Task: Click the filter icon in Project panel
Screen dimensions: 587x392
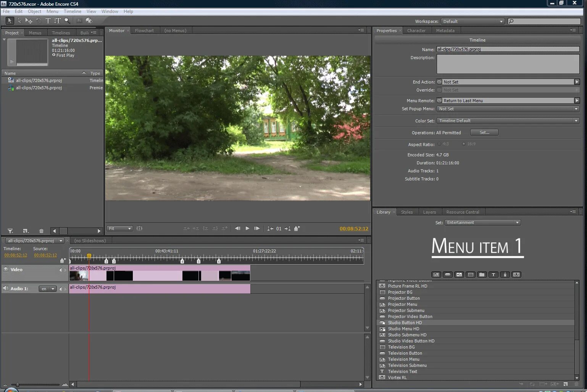Action: 10,231
